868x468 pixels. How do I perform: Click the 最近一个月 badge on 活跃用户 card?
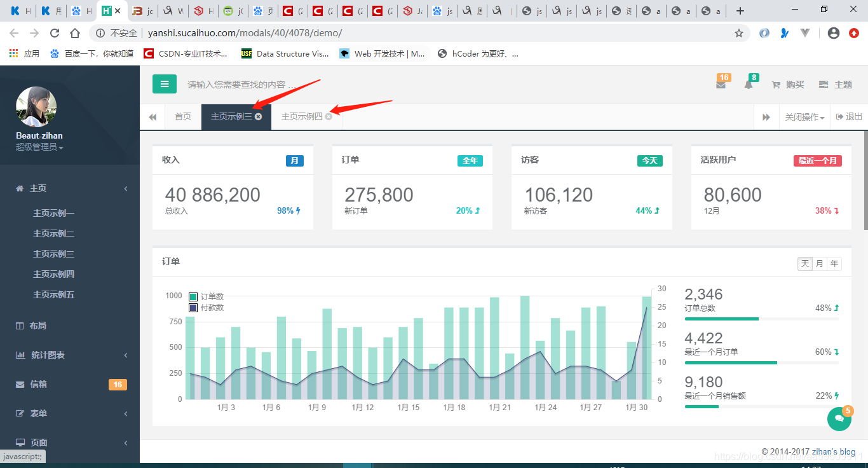pyautogui.click(x=818, y=161)
